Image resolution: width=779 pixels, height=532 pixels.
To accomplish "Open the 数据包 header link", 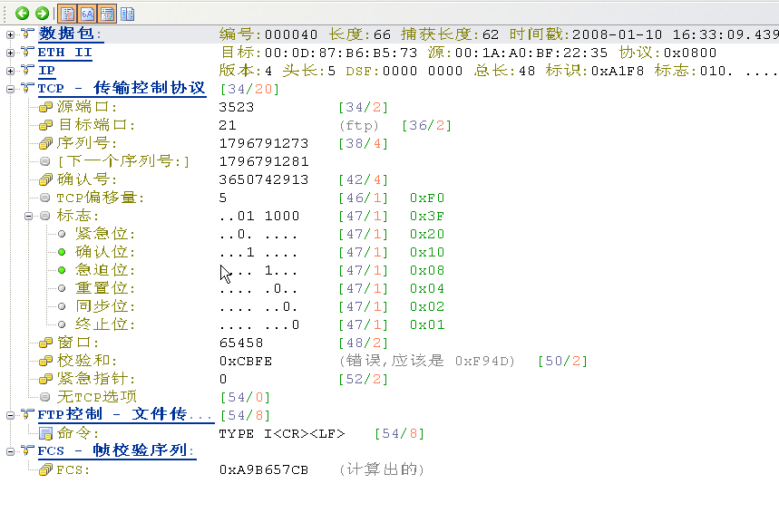I will (x=70, y=34).
